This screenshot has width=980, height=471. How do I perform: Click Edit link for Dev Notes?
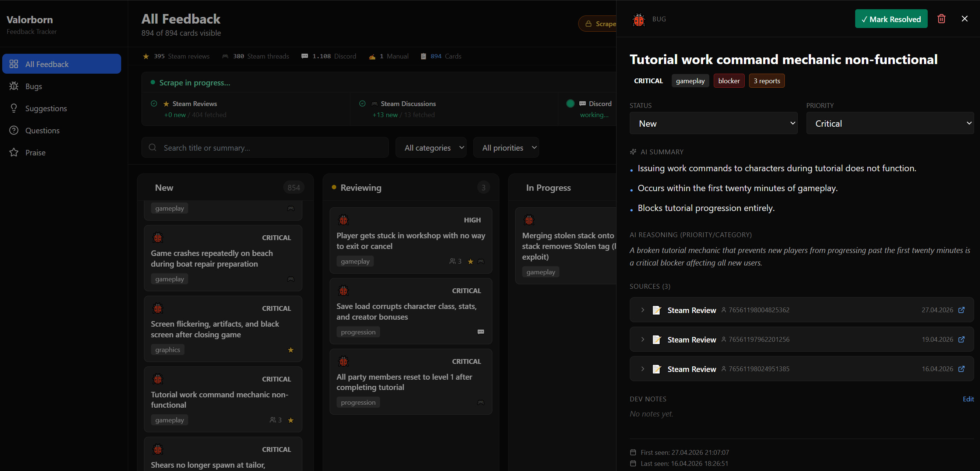point(968,399)
